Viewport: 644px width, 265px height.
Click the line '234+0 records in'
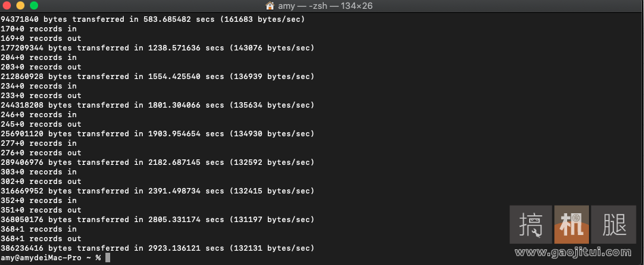click(x=39, y=86)
